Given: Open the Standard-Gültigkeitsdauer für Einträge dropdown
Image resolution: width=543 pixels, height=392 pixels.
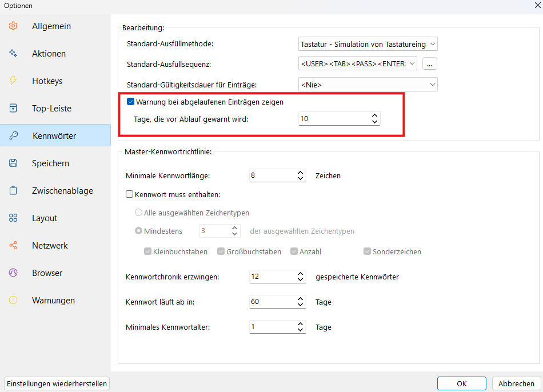Looking at the screenshot, I should pyautogui.click(x=368, y=85).
